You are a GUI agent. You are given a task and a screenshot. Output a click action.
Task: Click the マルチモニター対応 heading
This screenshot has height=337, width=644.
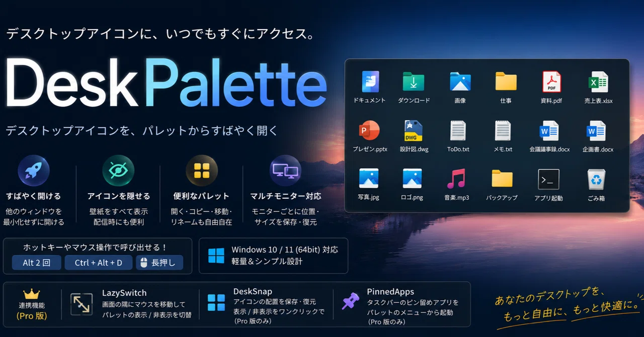pyautogui.click(x=286, y=196)
